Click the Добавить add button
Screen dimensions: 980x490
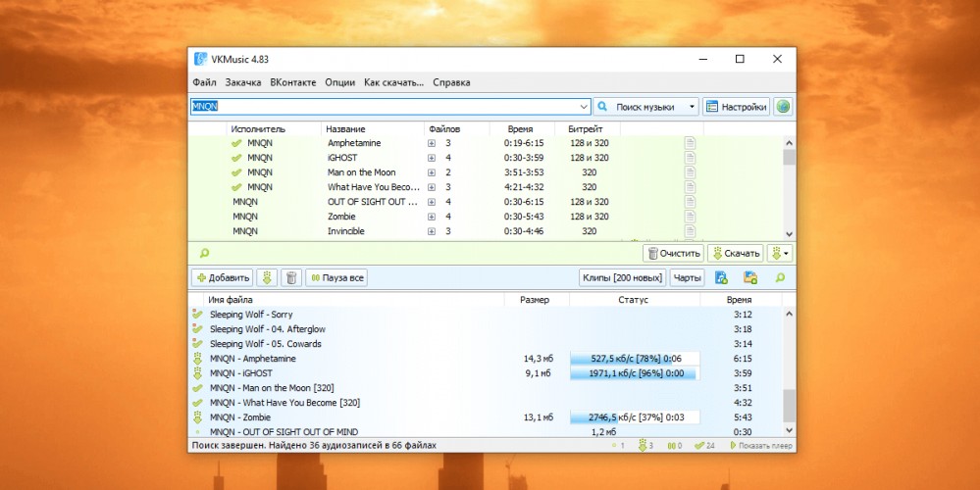click(x=222, y=277)
